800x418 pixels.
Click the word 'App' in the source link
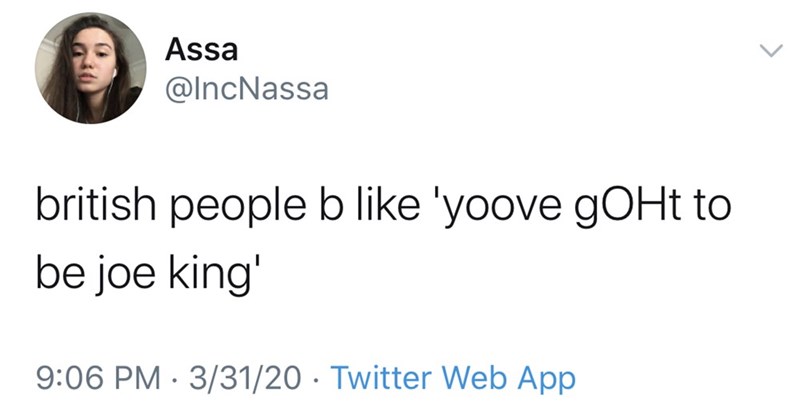point(545,380)
